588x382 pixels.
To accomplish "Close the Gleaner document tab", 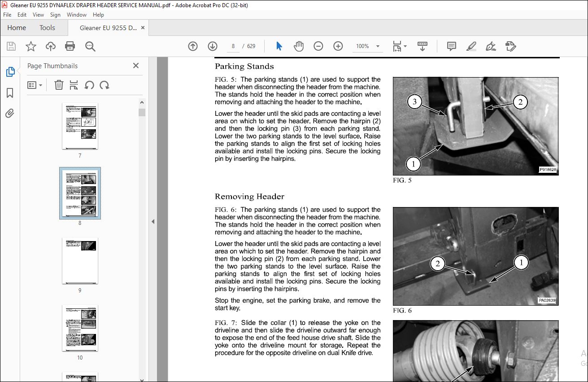I will coord(143,28).
